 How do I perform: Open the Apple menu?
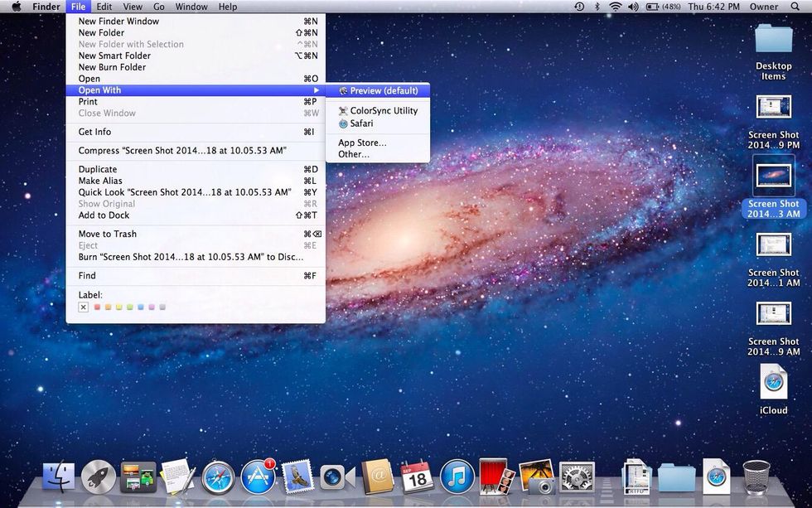[x=16, y=7]
